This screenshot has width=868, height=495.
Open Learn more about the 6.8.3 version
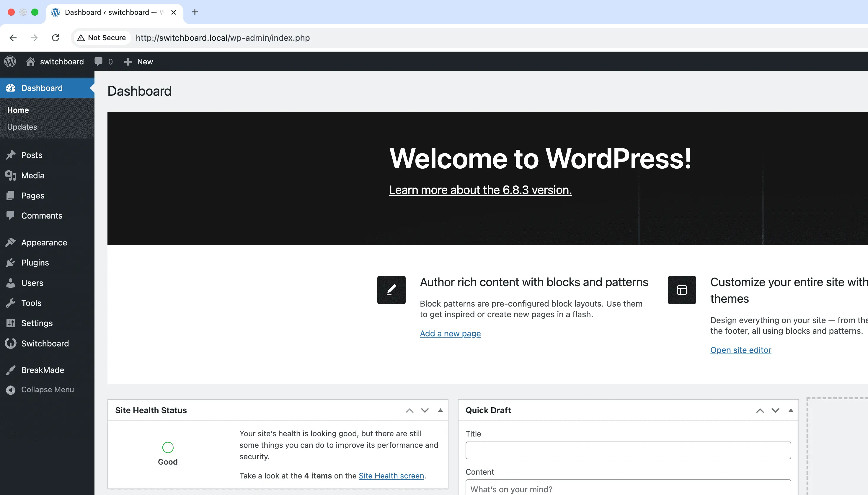[x=480, y=190]
